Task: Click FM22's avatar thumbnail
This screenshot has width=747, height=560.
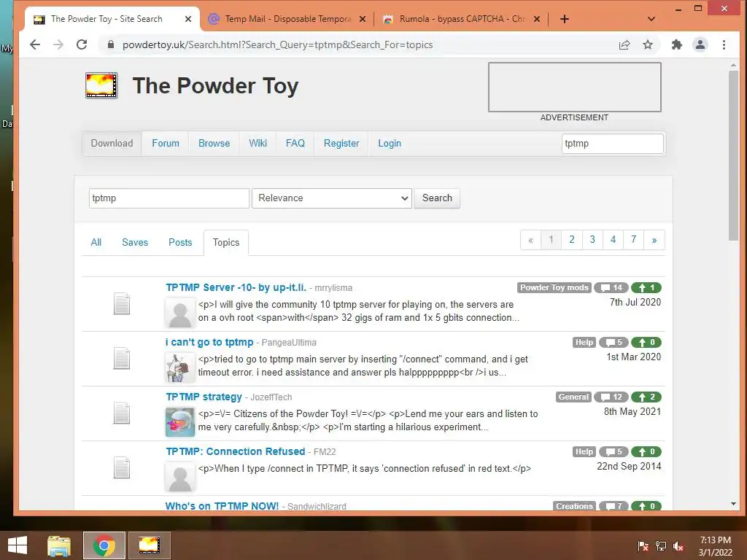Action: pyautogui.click(x=180, y=477)
